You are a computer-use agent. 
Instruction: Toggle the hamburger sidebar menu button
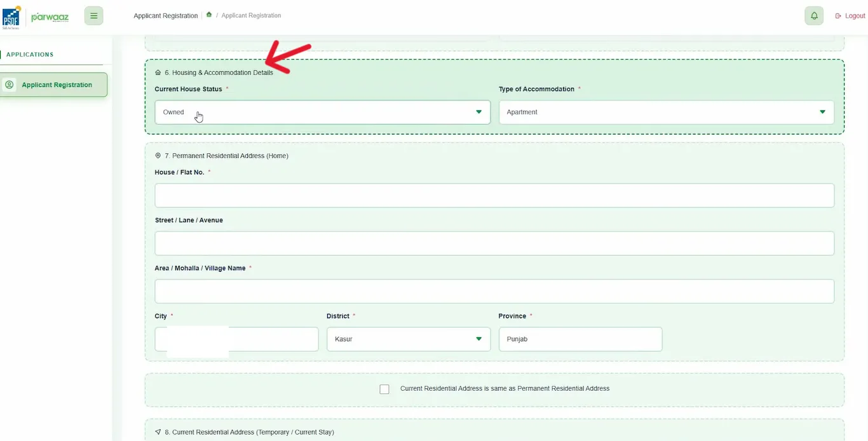(x=93, y=16)
